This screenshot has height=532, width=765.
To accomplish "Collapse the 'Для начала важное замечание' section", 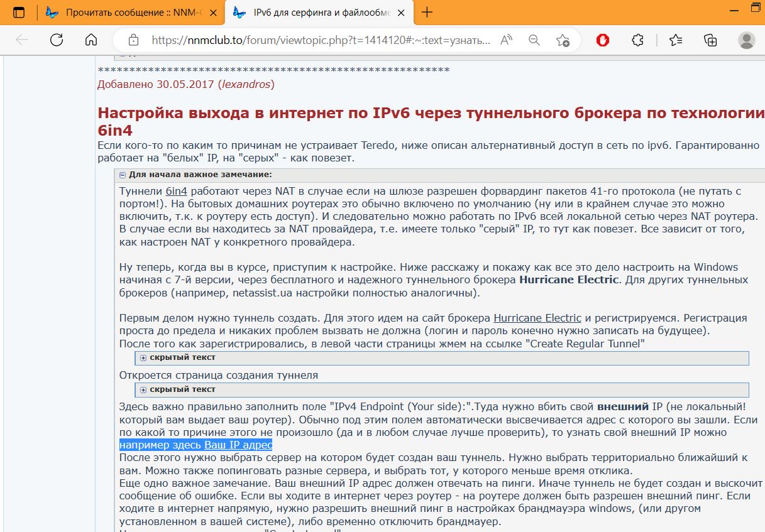I will point(124,175).
